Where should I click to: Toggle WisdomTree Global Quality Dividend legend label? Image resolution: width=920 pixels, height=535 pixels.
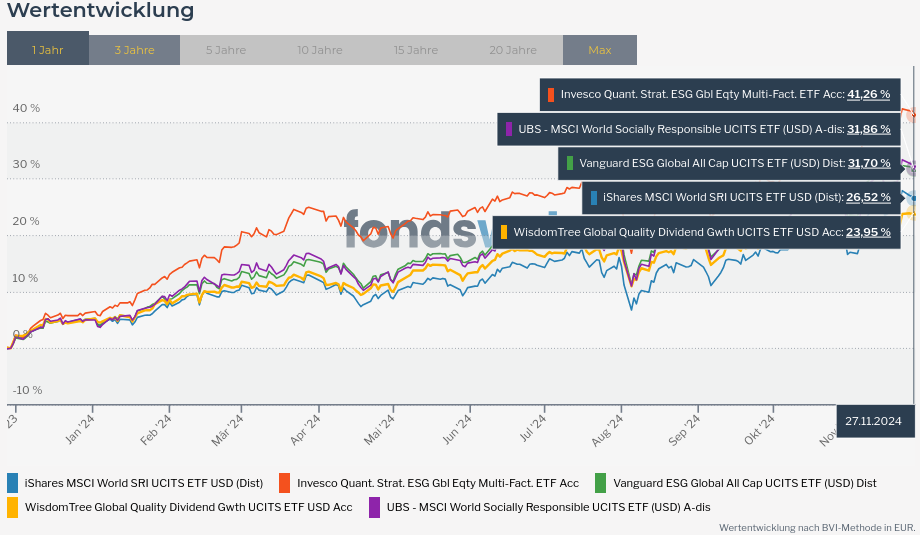(188, 507)
